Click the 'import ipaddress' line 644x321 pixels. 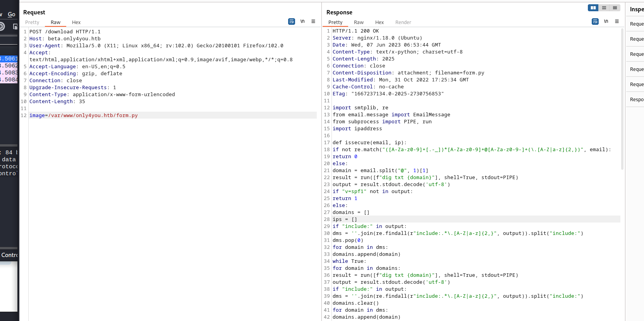click(x=357, y=129)
